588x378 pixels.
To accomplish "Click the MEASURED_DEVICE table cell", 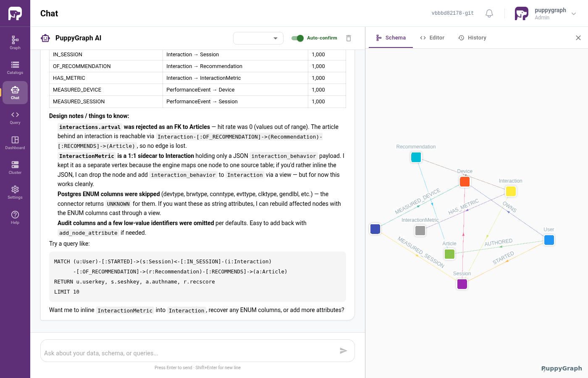I will [x=106, y=90].
